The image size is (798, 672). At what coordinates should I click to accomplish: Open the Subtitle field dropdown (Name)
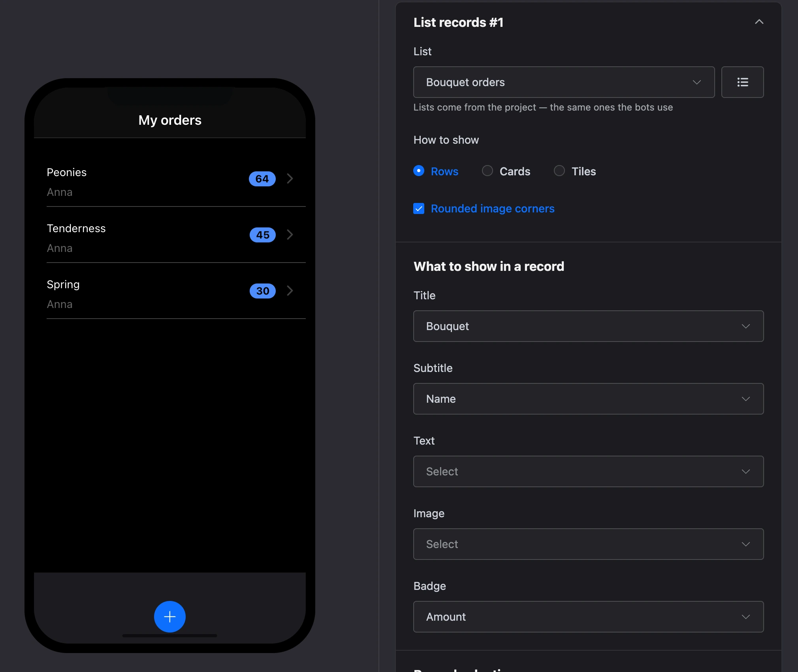click(x=588, y=399)
